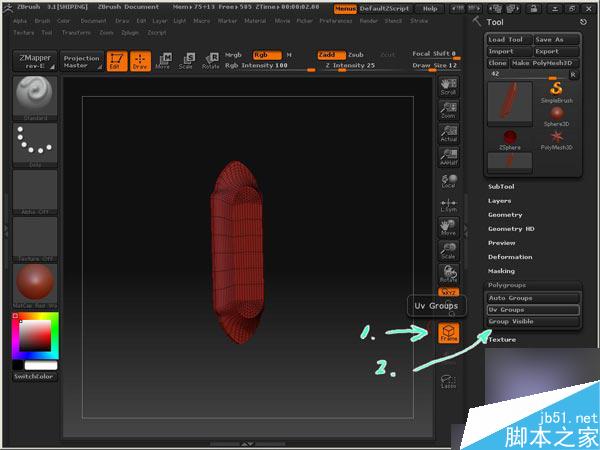This screenshot has height=450, width=600.
Task: Expand the Preview subpalette
Action: tap(501, 243)
